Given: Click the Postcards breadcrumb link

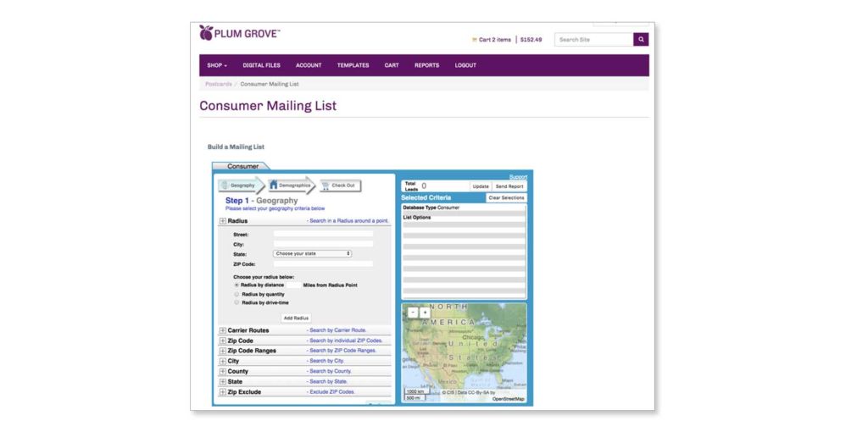Looking at the screenshot, I should pos(218,84).
